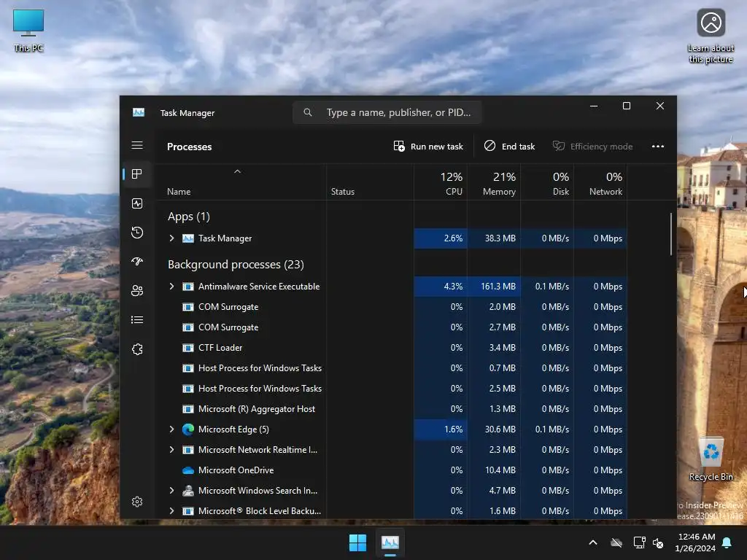Image resolution: width=747 pixels, height=560 pixels.
Task: Open the Details sidebar icon
Action: coord(137,319)
